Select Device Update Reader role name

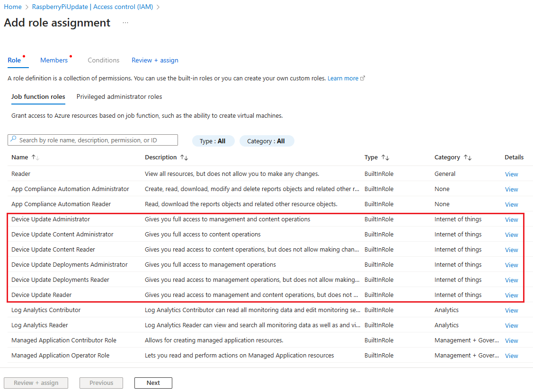[42, 295]
